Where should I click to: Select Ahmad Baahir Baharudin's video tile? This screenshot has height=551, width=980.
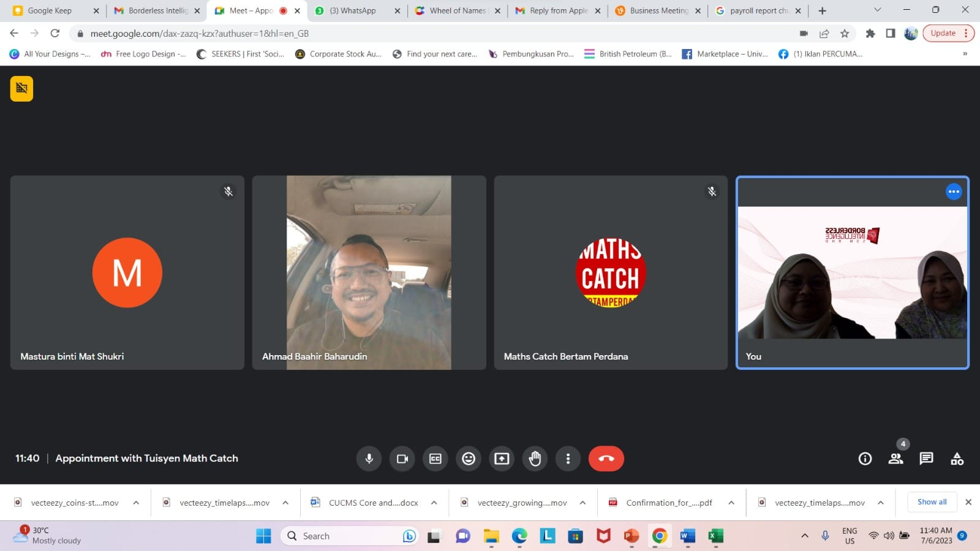click(369, 272)
